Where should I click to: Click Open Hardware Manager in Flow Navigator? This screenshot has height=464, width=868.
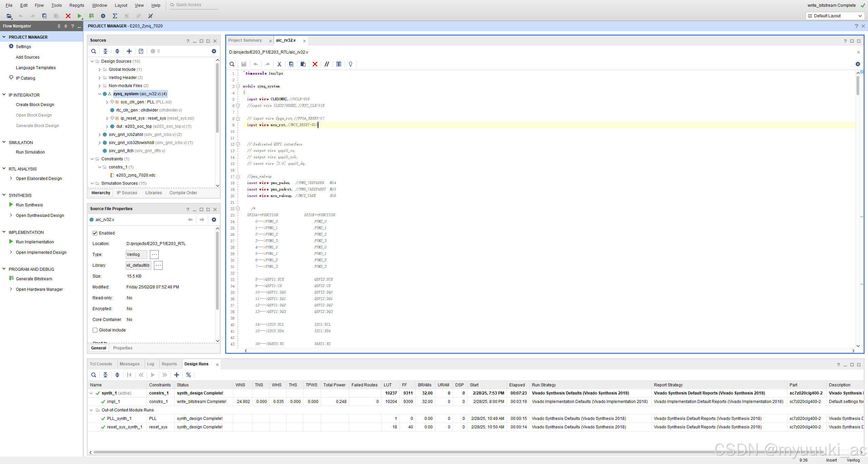coord(39,289)
